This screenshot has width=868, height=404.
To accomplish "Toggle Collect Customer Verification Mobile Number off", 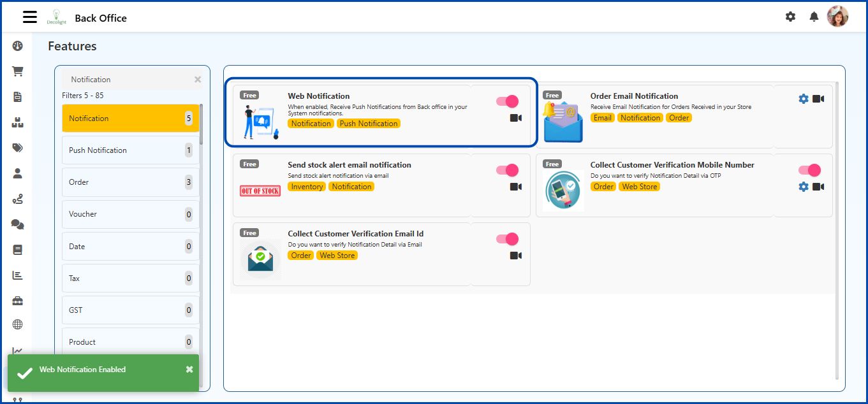I will [x=809, y=170].
